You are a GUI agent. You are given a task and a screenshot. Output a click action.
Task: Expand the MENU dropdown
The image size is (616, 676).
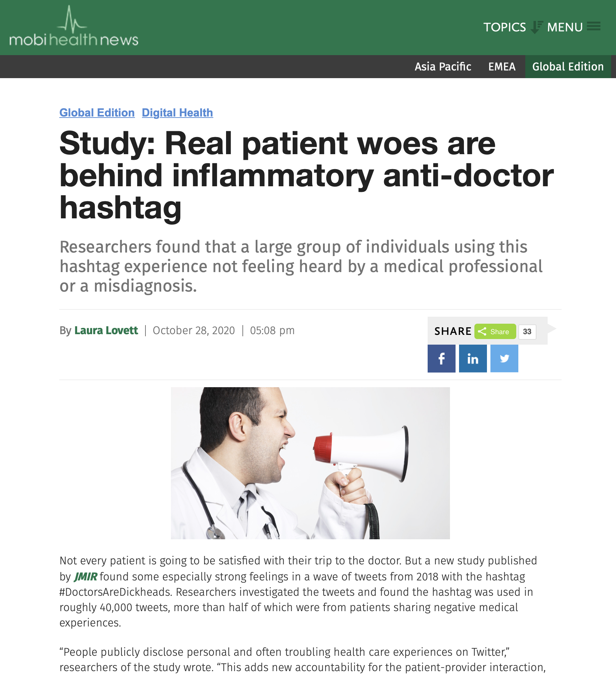[565, 27]
